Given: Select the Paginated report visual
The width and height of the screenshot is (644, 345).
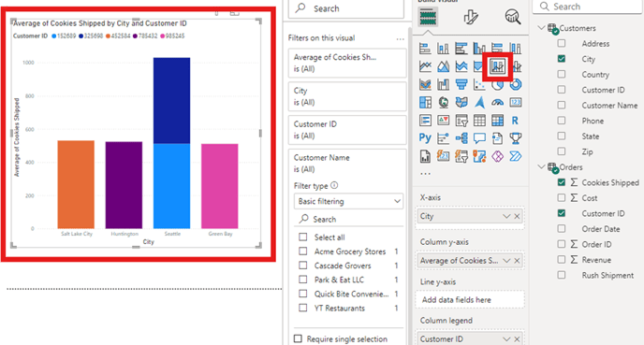Looking at the screenshot, I should pos(425,156).
